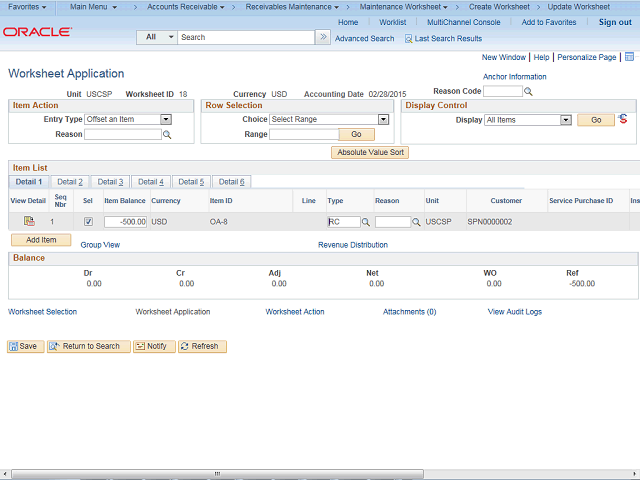This screenshot has height=480, width=640.
Task: Expand the Entry Type dropdown
Action: click(x=166, y=119)
